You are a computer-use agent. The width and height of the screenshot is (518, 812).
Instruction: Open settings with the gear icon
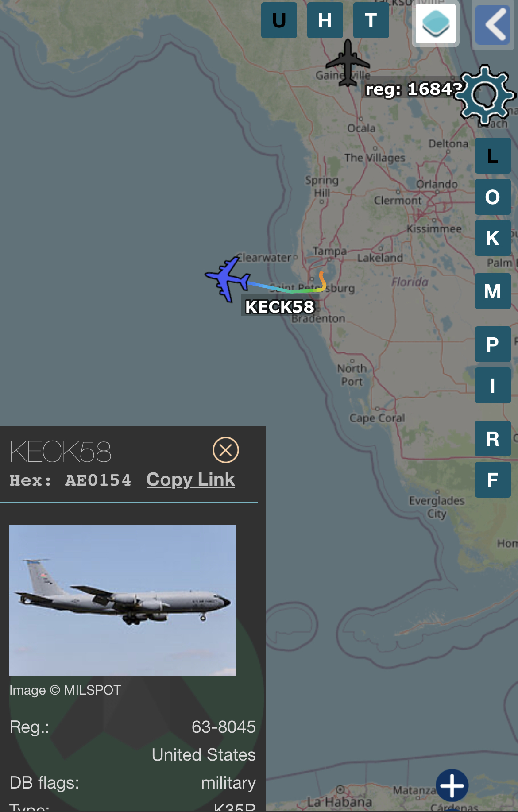pos(486,94)
